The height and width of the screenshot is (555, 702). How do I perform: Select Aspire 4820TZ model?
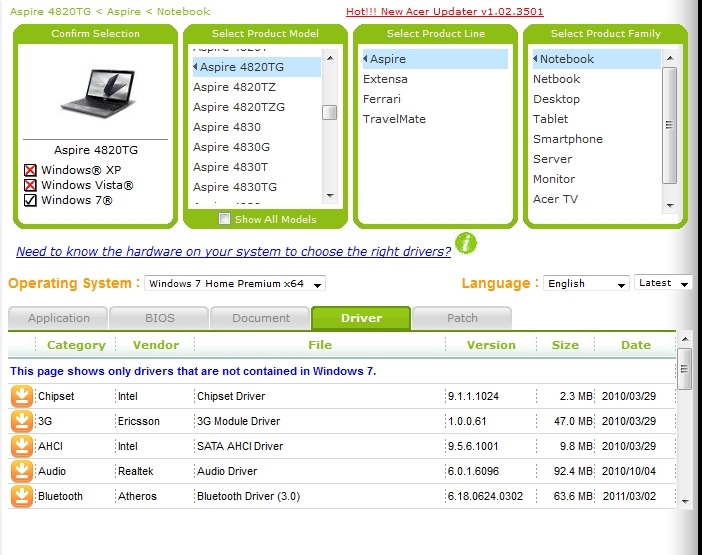(x=234, y=87)
